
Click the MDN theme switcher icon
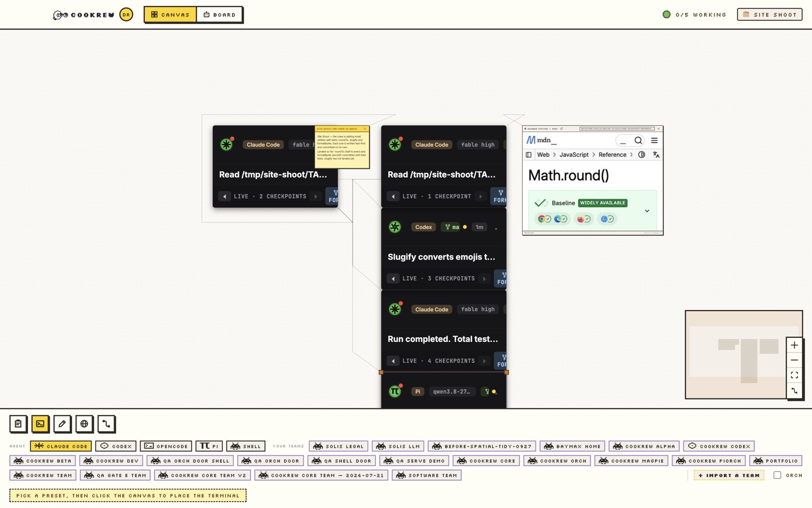(x=641, y=154)
